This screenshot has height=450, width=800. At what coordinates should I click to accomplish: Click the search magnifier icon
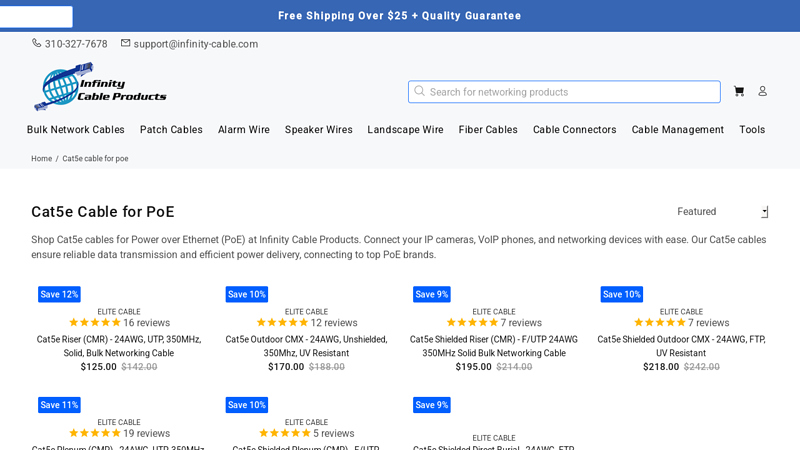point(420,91)
